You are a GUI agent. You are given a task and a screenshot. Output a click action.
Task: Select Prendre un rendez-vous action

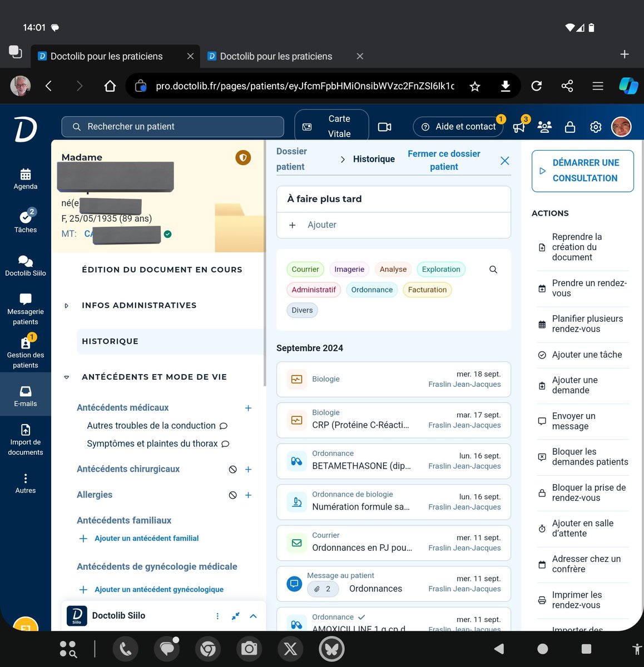point(583,288)
